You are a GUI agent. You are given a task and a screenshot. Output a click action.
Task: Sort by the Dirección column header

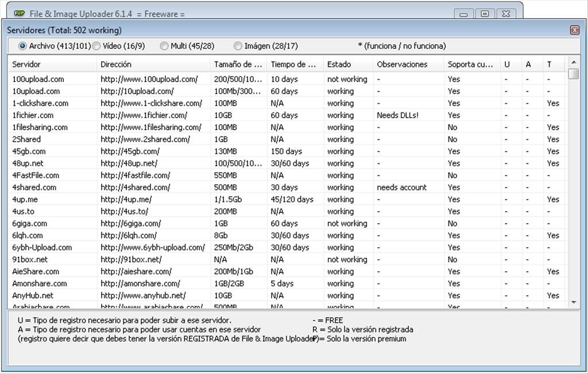pyautogui.click(x=153, y=64)
